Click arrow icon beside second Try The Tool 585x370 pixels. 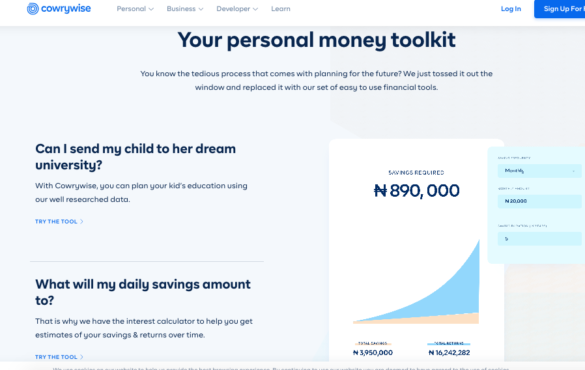pyautogui.click(x=82, y=357)
